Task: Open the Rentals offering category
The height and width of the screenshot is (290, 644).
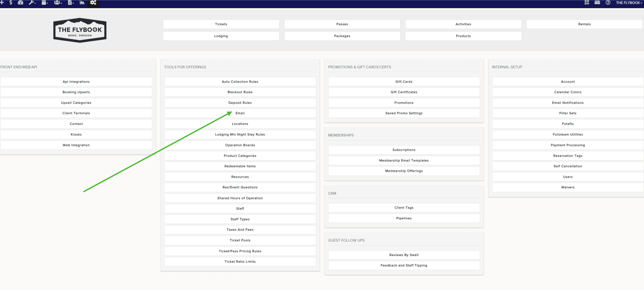Action: click(584, 24)
